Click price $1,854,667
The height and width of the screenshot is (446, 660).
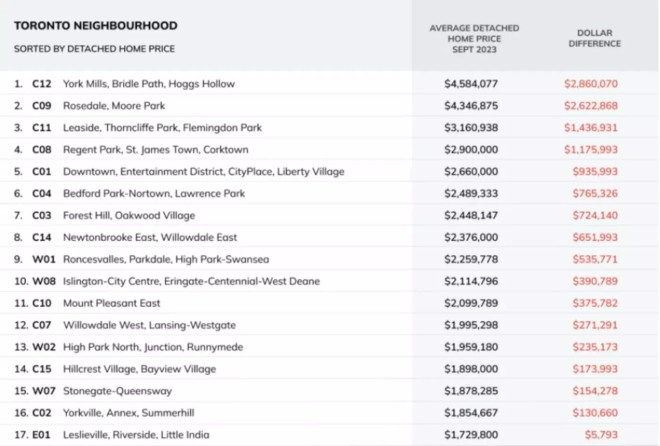tap(471, 413)
